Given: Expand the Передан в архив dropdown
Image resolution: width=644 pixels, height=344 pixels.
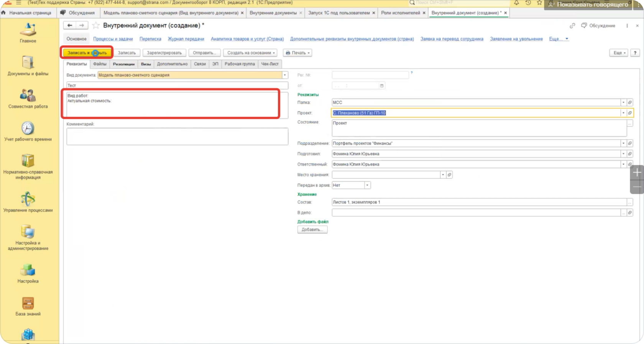Looking at the screenshot, I should pos(367,185).
